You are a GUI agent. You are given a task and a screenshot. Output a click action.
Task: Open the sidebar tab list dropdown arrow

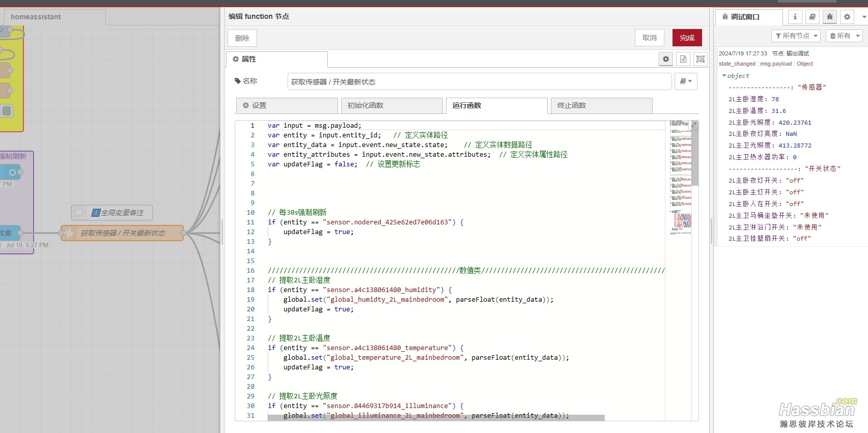click(863, 17)
